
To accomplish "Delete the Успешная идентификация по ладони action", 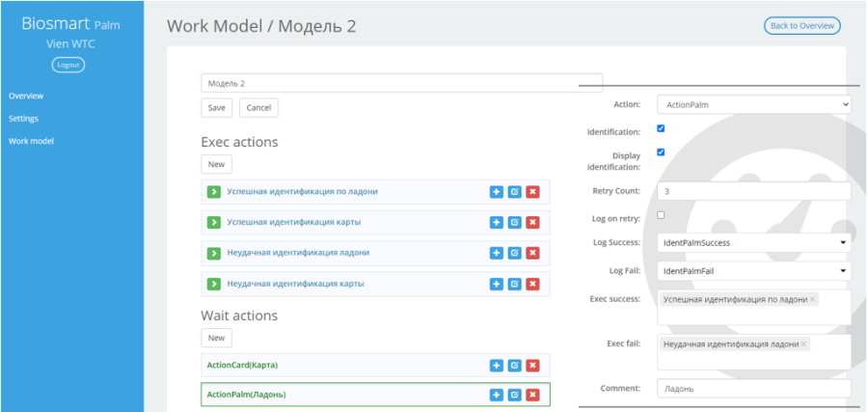I will 532,192.
